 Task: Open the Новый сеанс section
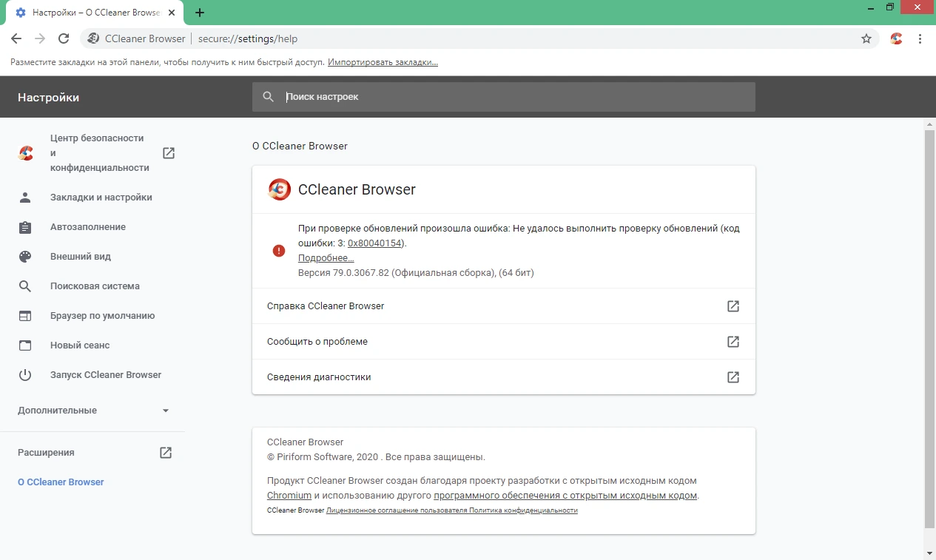point(92,345)
